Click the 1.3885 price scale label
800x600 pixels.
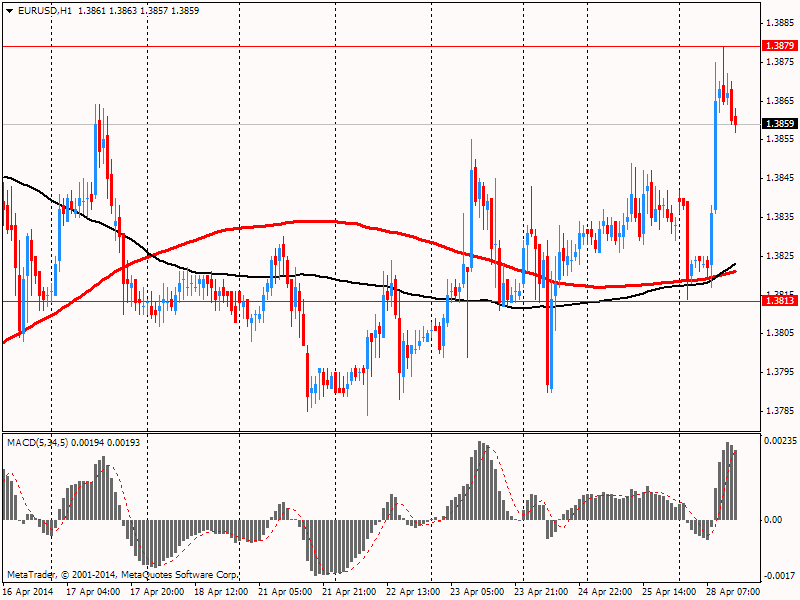point(778,23)
